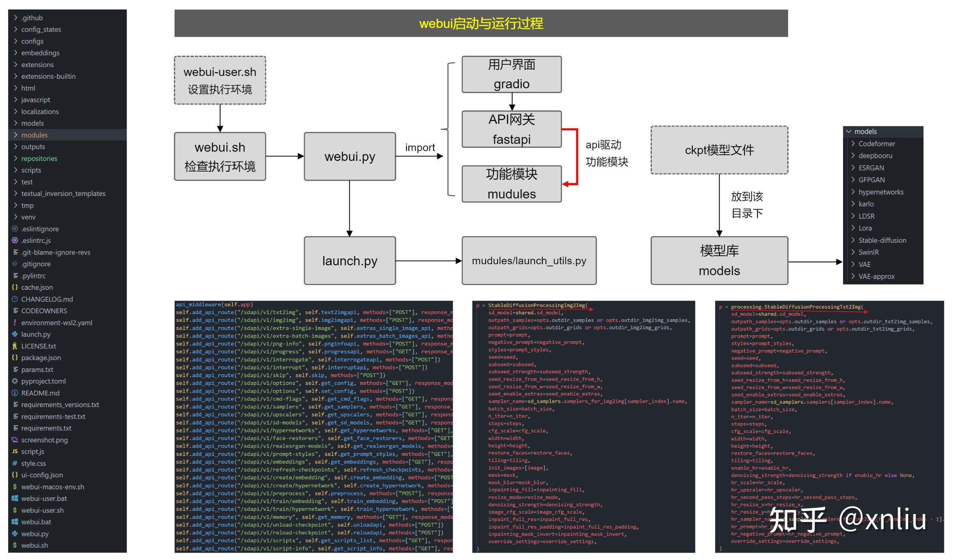Click the Python icon next to launch.py
953x560 pixels.
tap(14, 334)
